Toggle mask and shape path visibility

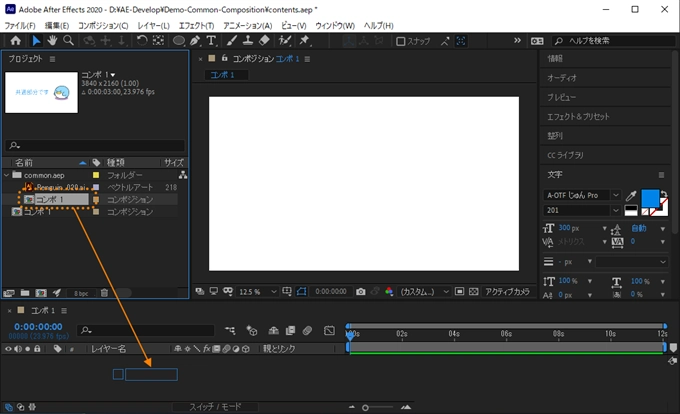301,292
